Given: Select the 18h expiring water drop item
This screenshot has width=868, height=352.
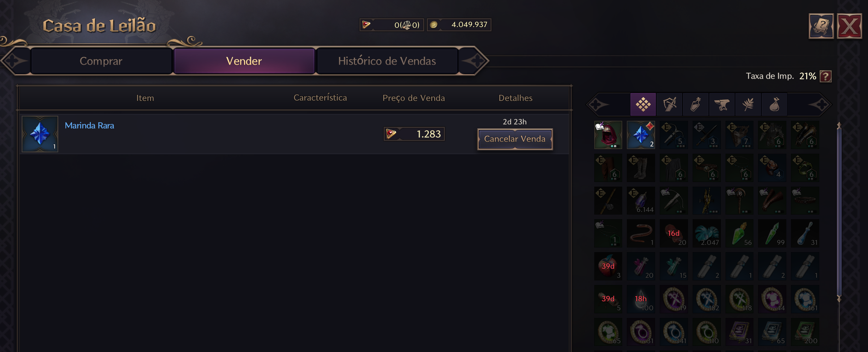Looking at the screenshot, I should 641,299.
